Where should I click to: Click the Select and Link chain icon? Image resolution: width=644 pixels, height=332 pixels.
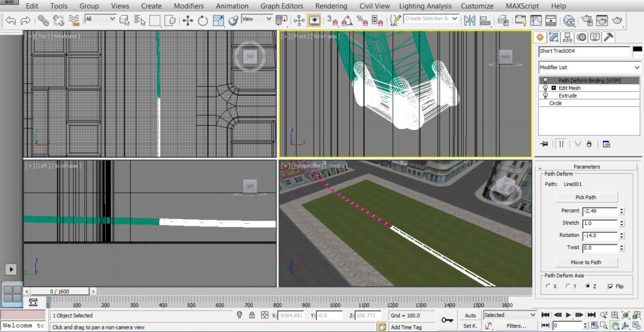43,20
